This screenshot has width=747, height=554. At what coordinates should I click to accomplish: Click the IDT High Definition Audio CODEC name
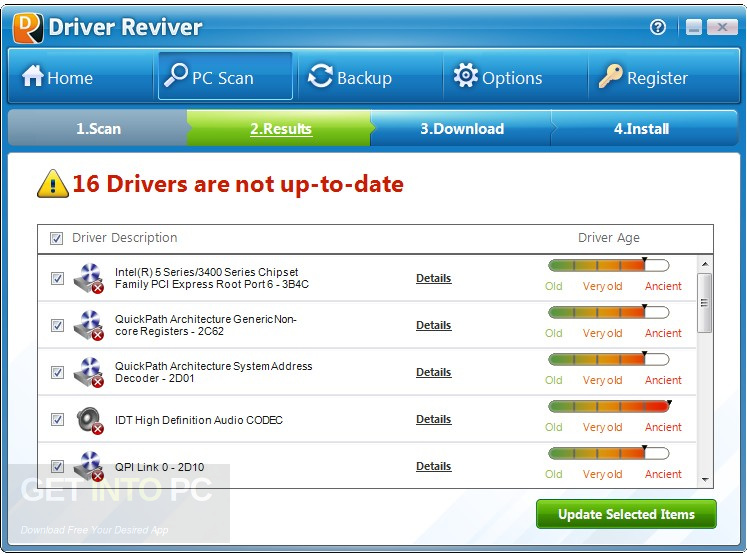tap(199, 420)
